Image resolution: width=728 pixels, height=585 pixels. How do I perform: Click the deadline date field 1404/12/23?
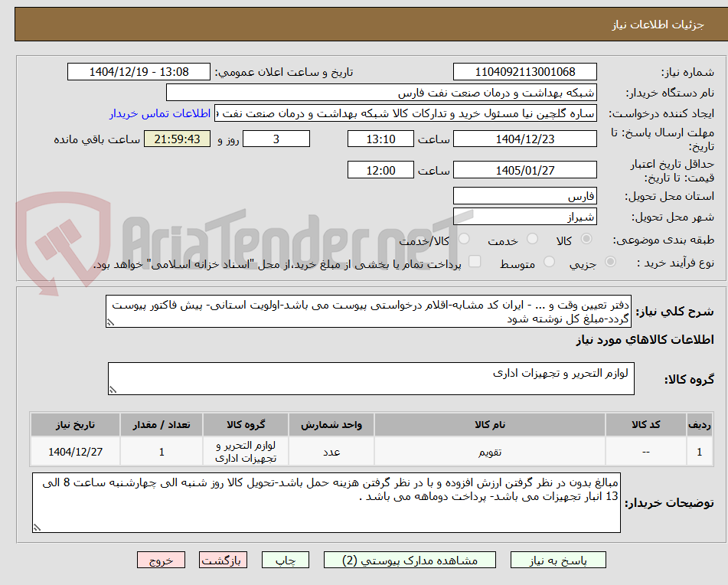(524, 139)
